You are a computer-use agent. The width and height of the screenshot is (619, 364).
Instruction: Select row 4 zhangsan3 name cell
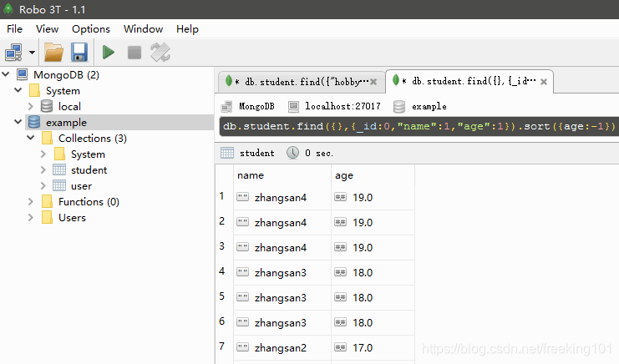(x=282, y=272)
